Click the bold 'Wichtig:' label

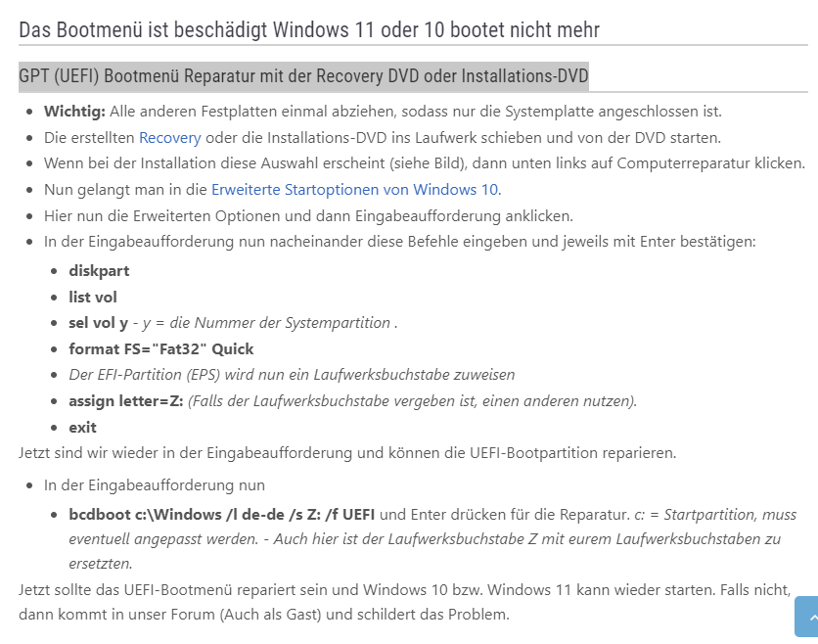74,111
